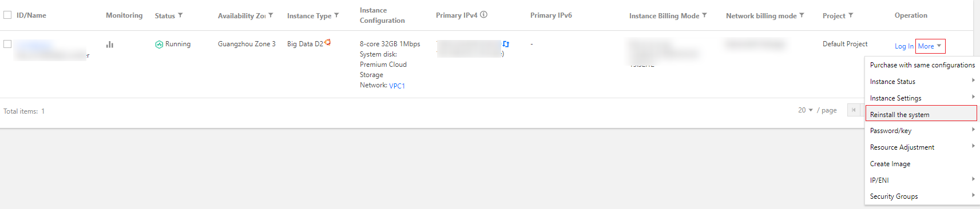
Task: Click the Availability Zone filter icon
Action: (271, 15)
